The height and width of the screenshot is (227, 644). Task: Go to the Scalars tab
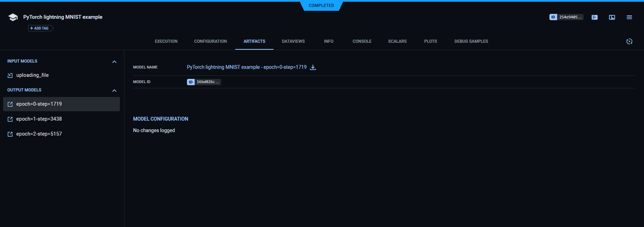coord(397,41)
